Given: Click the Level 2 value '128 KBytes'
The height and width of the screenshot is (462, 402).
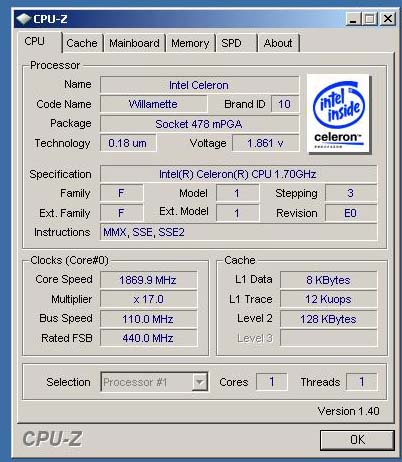Looking at the screenshot, I should pyautogui.click(x=329, y=319).
